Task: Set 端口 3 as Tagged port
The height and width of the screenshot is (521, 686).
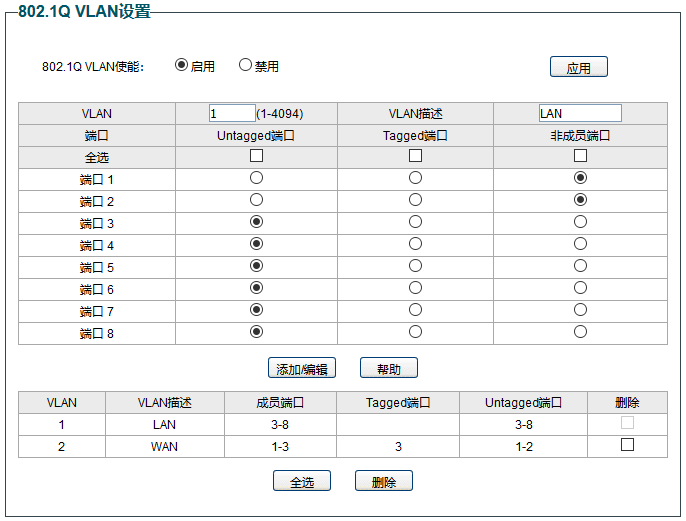Action: [415, 222]
